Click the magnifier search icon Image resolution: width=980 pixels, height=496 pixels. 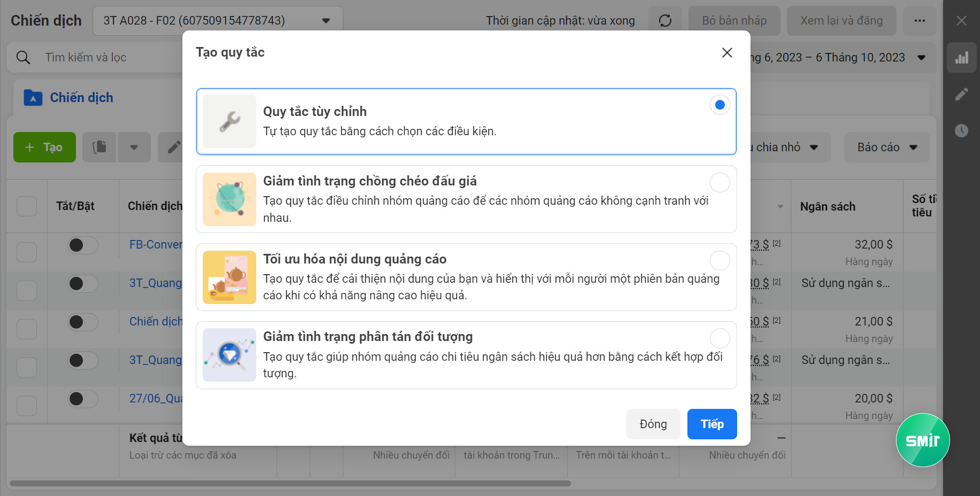(x=23, y=57)
